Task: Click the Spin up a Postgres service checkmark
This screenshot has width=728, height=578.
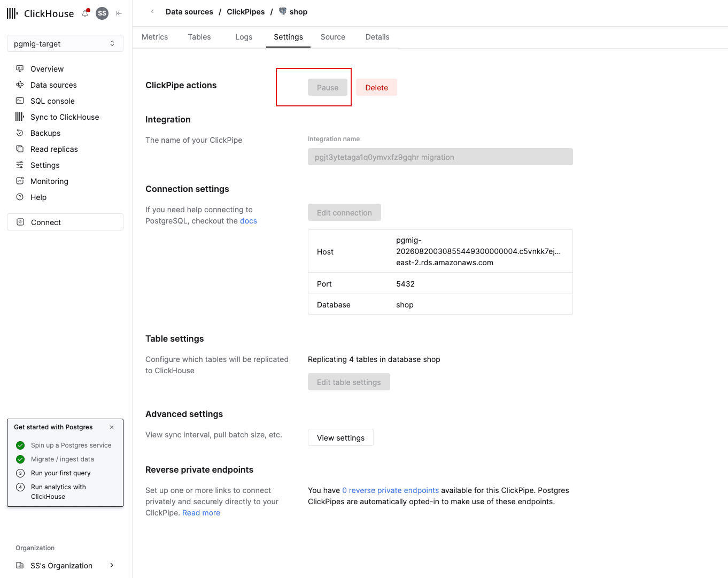Action: (20, 445)
